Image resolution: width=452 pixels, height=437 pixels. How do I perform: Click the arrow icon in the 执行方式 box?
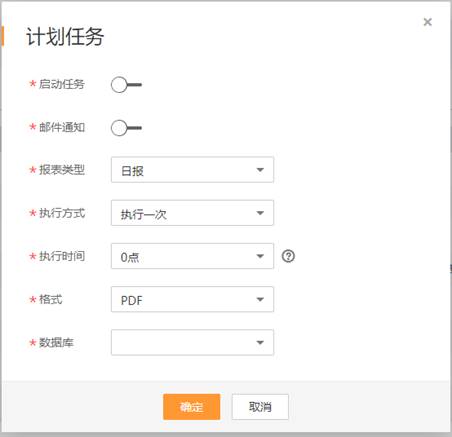coord(260,213)
